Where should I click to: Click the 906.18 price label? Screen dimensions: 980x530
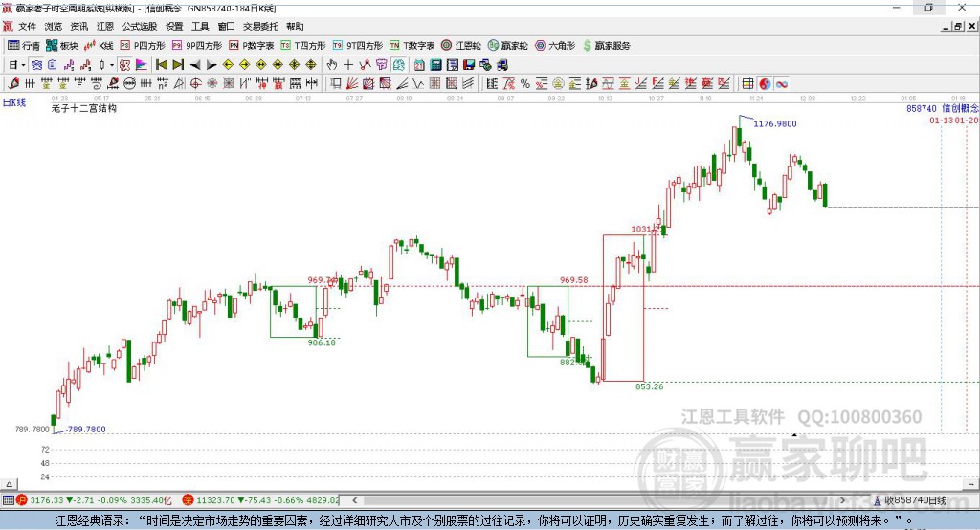322,342
